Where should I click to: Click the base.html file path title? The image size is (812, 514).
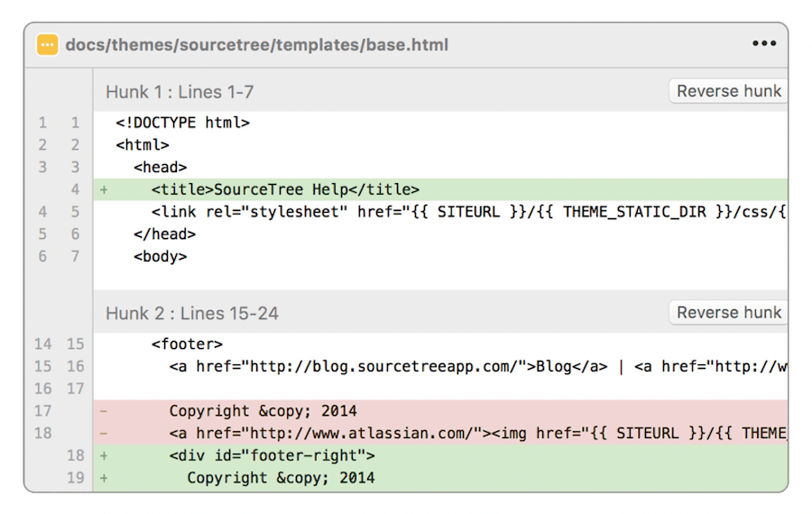coord(257,45)
